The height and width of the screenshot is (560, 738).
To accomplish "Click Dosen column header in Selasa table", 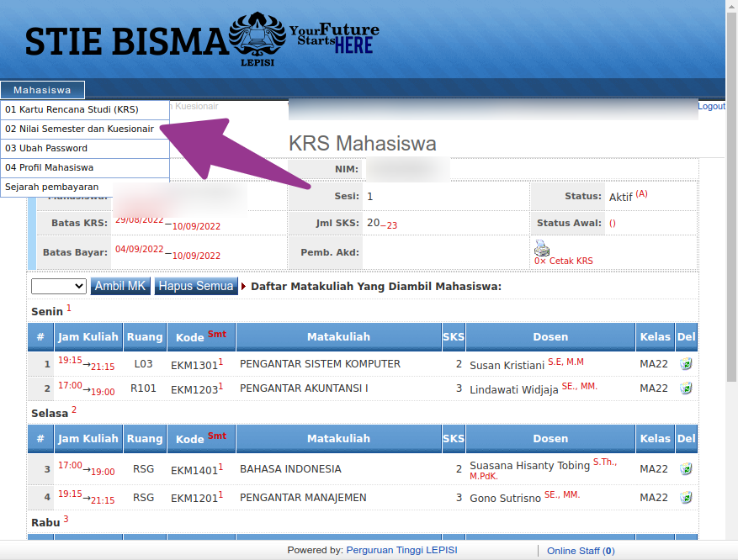I will click(550, 439).
